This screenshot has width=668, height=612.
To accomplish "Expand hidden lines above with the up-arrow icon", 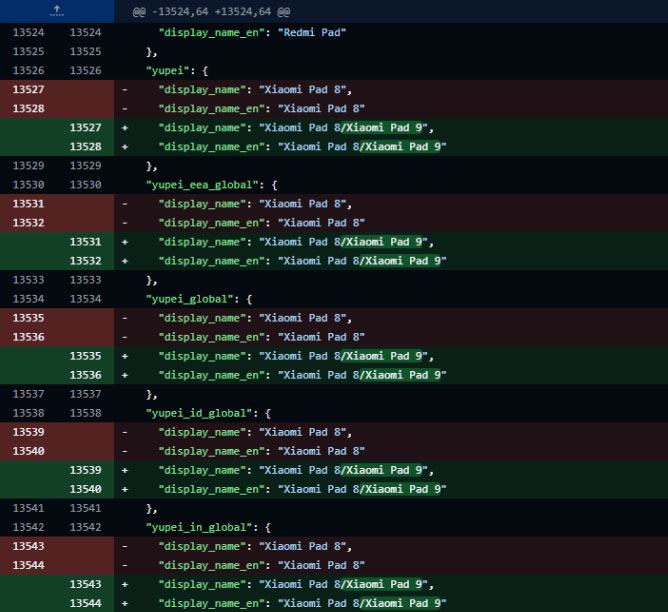I will click(57, 11).
